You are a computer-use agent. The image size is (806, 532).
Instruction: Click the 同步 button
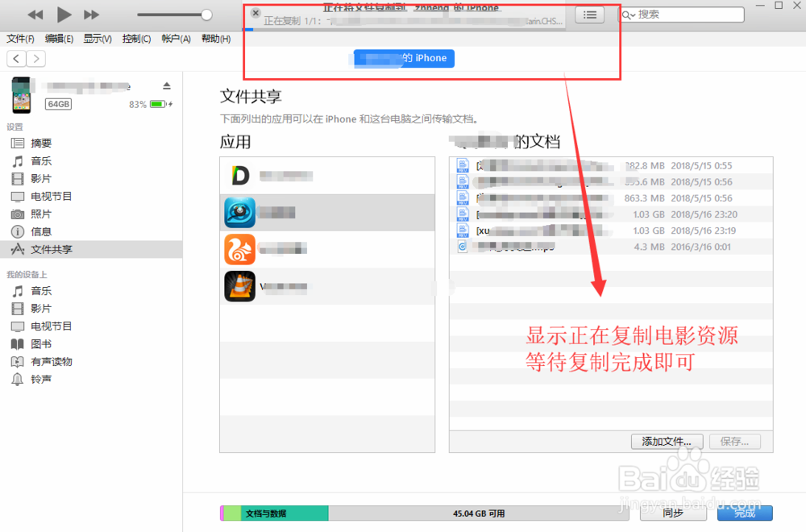[x=673, y=513]
